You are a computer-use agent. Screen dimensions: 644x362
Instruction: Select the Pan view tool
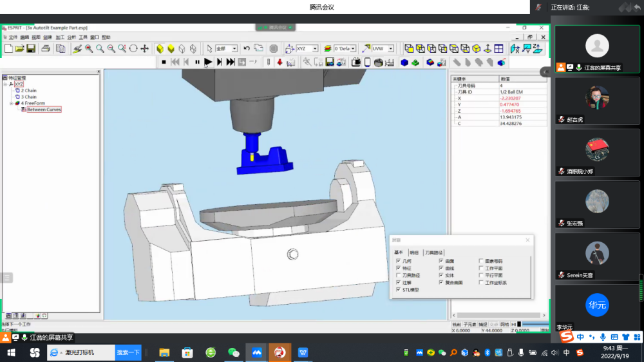click(x=144, y=48)
